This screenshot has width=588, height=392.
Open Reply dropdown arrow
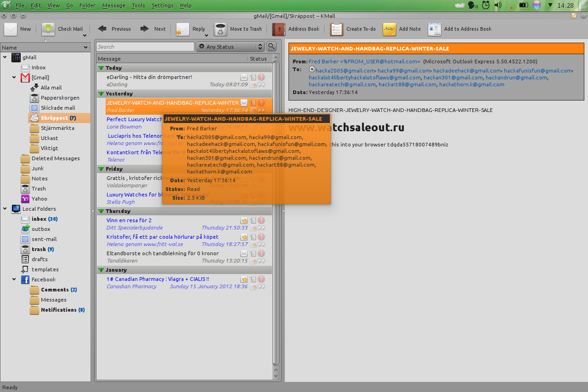(x=206, y=36)
